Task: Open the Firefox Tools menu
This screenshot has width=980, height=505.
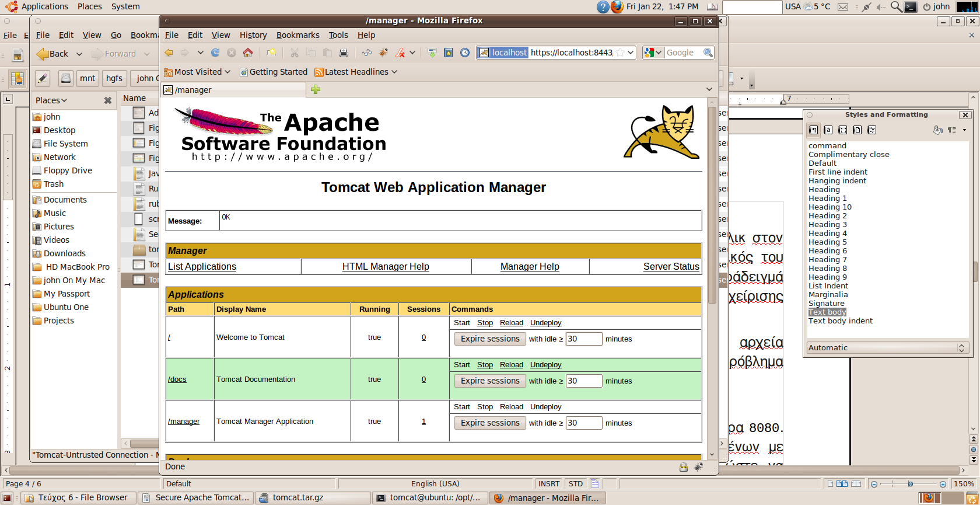Action: (338, 35)
